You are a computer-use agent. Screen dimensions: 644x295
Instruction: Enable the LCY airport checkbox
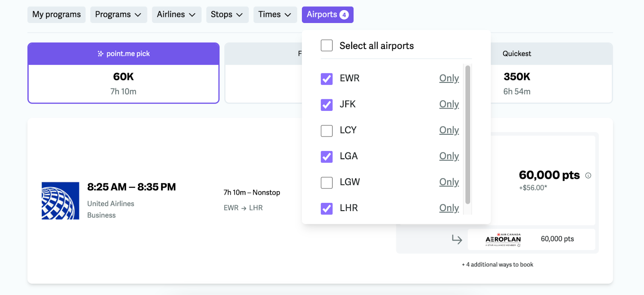327,131
